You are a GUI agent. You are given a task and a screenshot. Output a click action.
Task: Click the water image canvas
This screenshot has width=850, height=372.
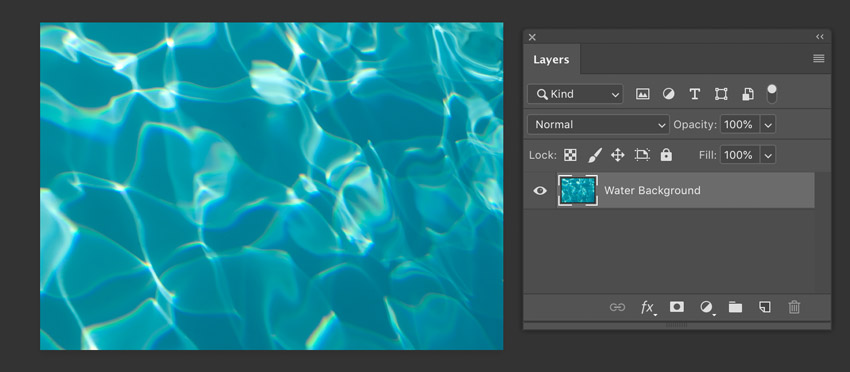tap(272, 186)
